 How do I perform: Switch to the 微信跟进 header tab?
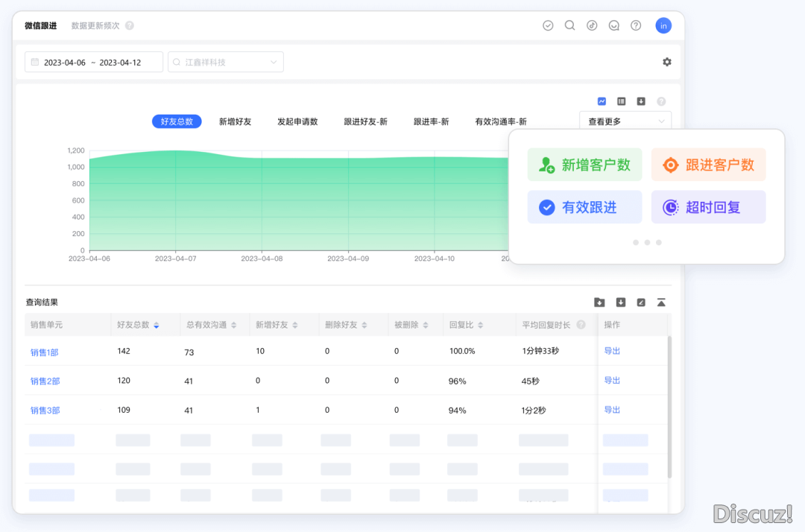pos(40,25)
